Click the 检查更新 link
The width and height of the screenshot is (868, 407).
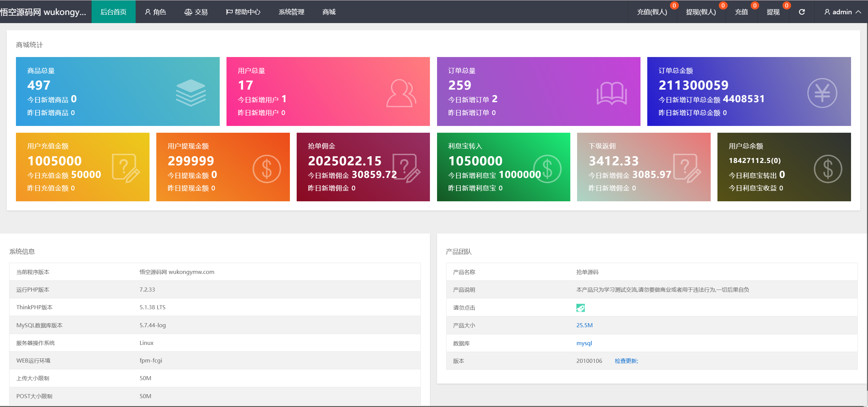(626, 361)
